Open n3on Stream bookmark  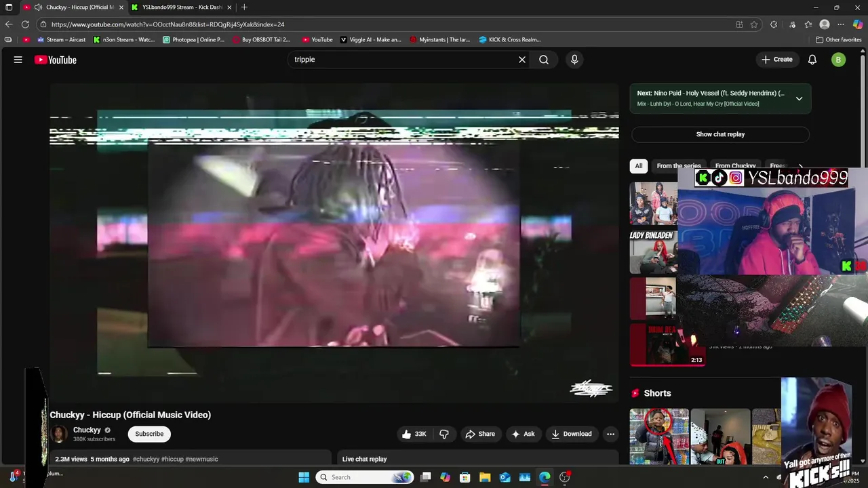click(124, 39)
